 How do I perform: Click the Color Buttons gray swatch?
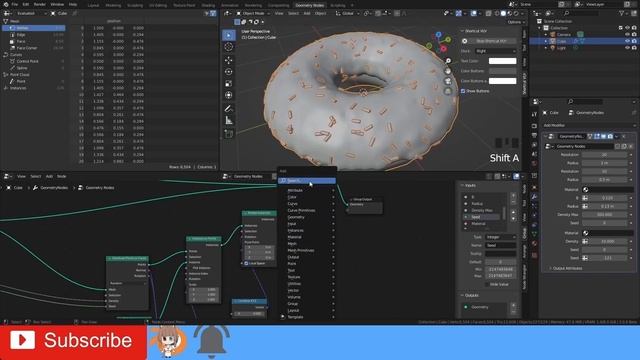point(502,71)
